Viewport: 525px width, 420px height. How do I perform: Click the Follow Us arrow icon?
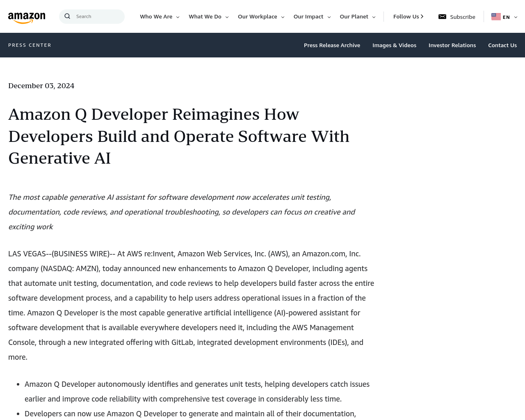(x=422, y=16)
